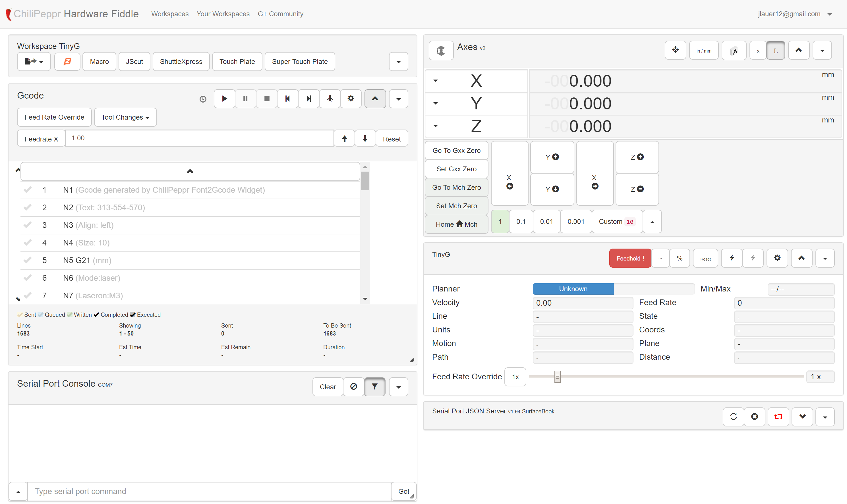847x504 pixels.
Task: Expand the X axis dropdown caret
Action: [x=435, y=81]
